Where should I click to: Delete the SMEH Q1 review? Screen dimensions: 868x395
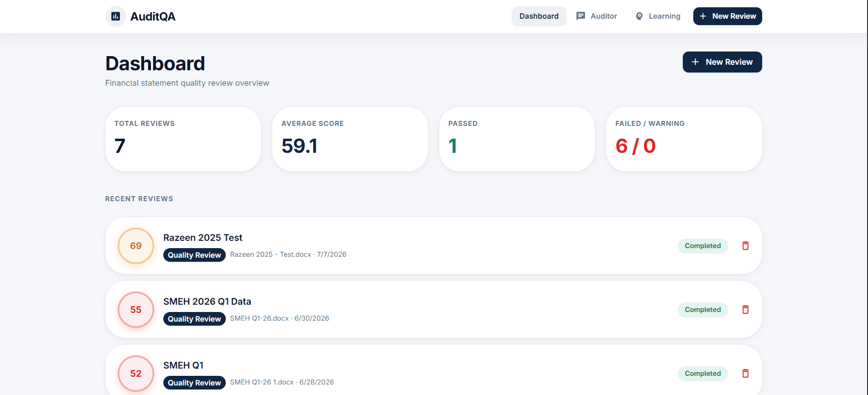click(x=745, y=374)
